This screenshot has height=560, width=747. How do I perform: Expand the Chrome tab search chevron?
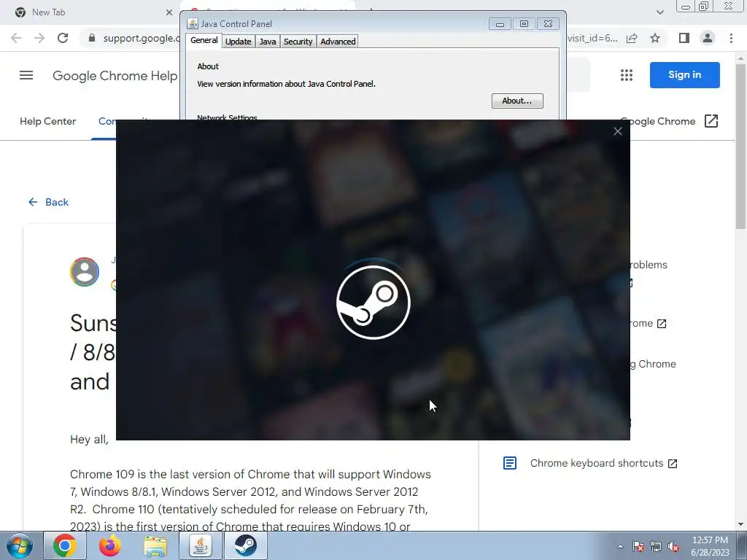point(659,12)
